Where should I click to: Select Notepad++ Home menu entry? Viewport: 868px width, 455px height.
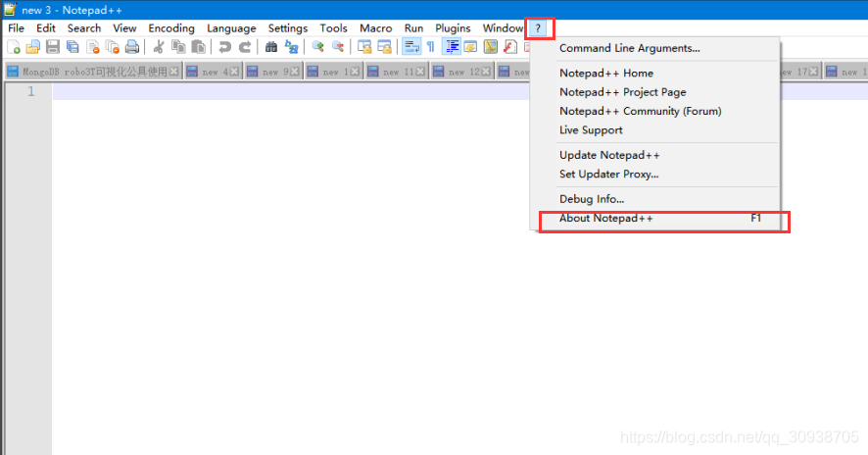tap(654, 74)
